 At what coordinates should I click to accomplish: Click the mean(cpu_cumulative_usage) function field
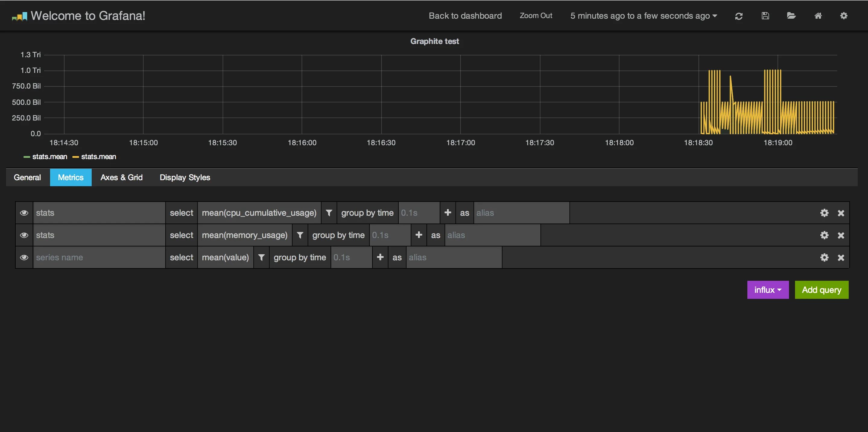pyautogui.click(x=259, y=213)
